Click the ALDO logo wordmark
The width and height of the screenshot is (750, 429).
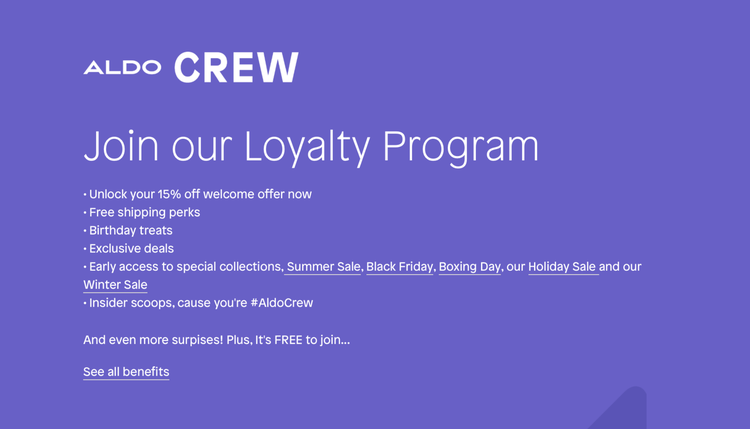click(122, 68)
